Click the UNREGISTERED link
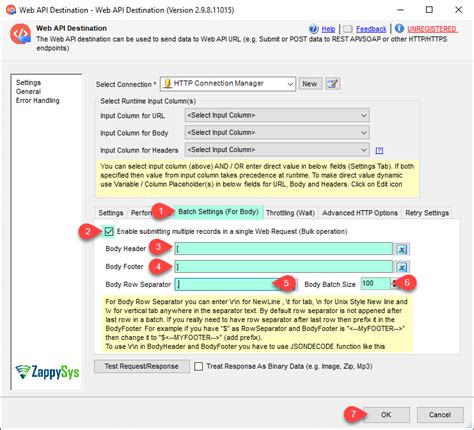Screen dimensions: 474x430 432,29
